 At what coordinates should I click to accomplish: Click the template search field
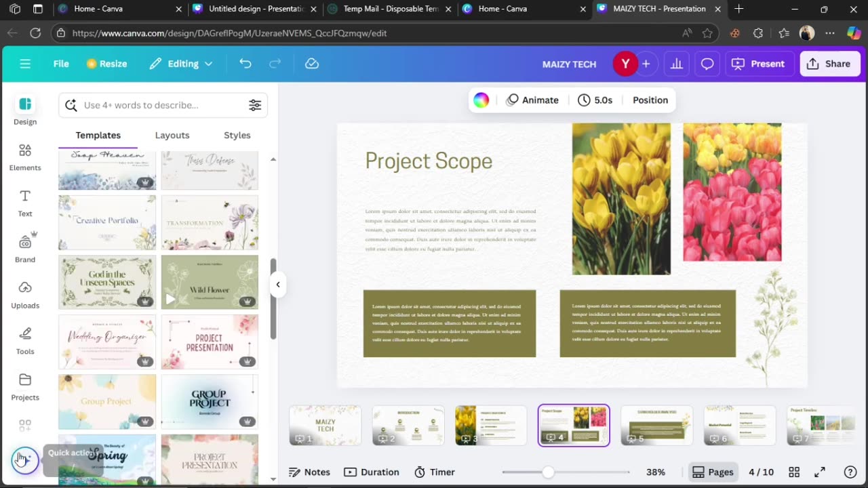163,105
